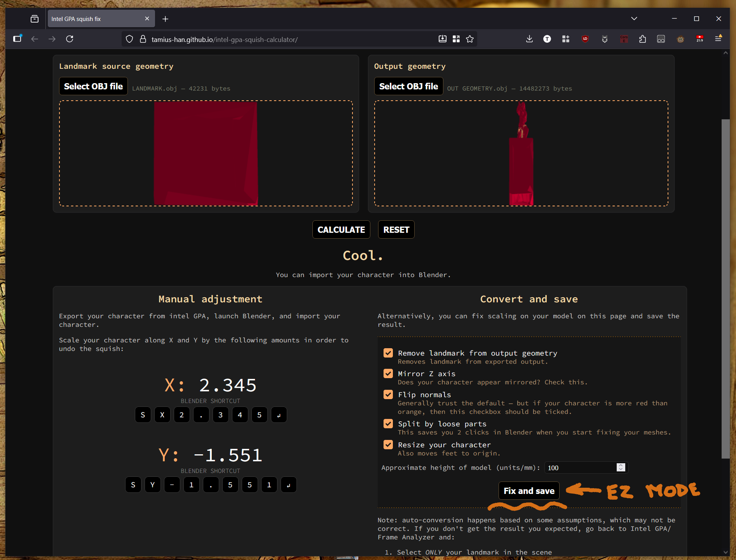Open Firefox View icon in tab bar
Image resolution: width=736 pixels, height=560 pixels.
point(35,19)
